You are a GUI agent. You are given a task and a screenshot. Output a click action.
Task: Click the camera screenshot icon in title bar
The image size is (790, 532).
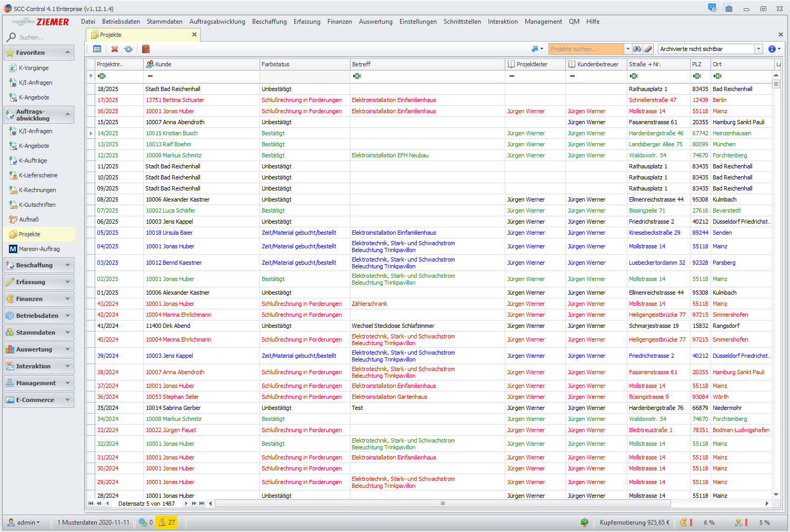click(729, 9)
